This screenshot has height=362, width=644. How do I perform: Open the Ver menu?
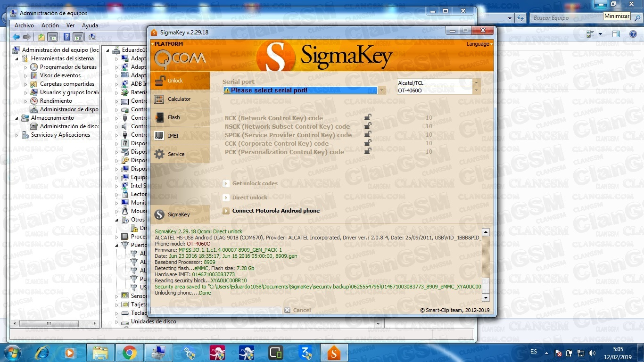(71, 25)
